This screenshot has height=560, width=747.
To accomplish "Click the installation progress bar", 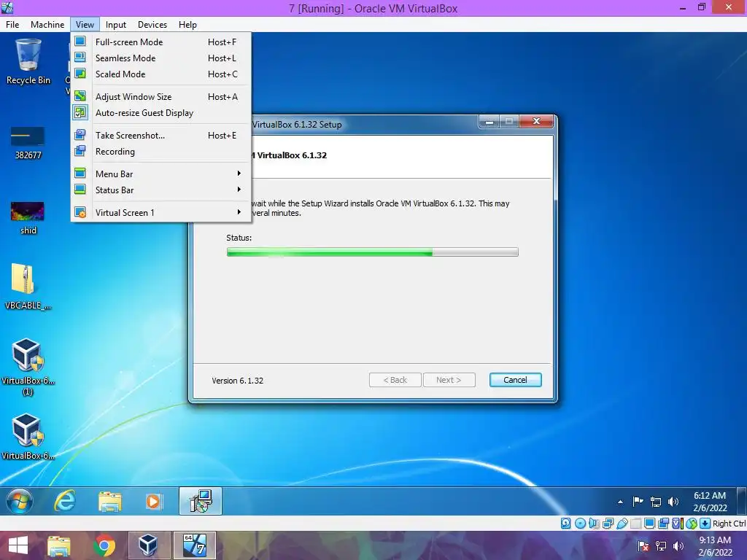I will point(373,252).
